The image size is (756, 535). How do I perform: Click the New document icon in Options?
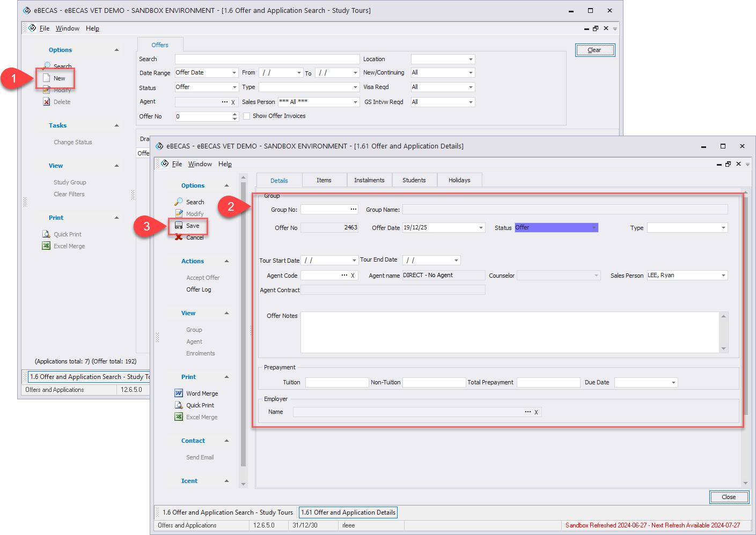pos(47,78)
